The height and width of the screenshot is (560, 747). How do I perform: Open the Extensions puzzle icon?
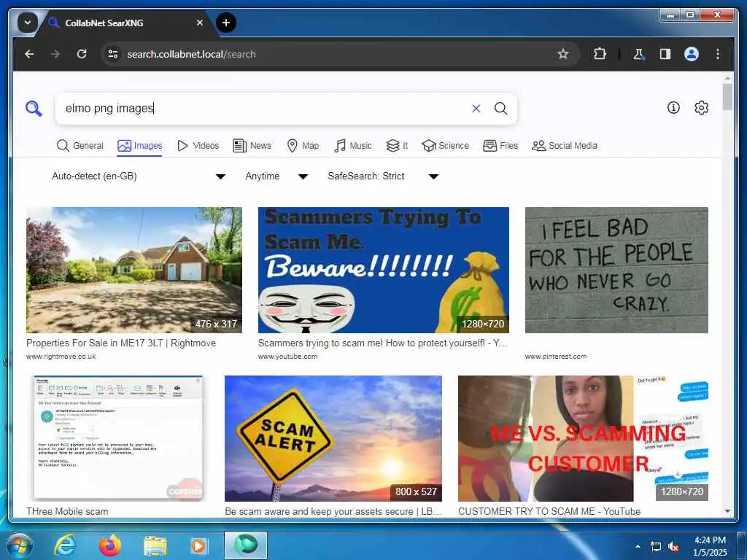coord(600,54)
